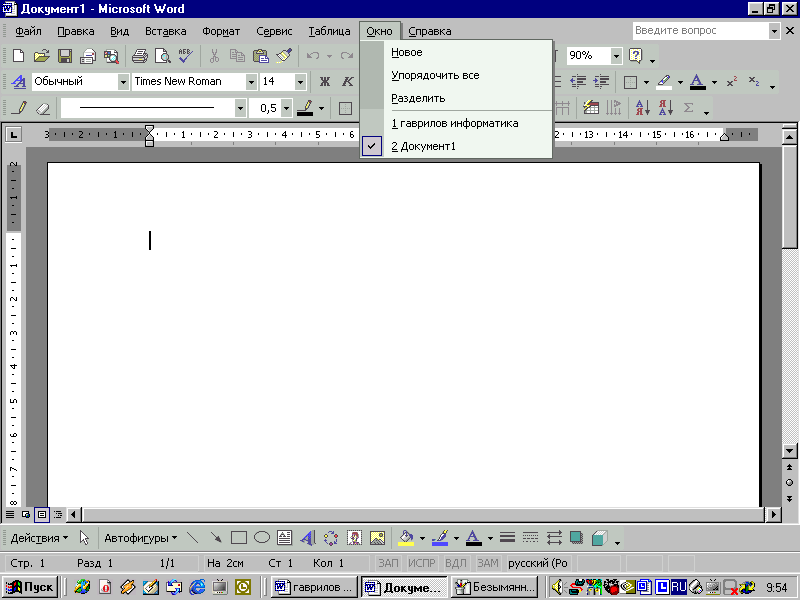Sort ascending A-Я icon
The image size is (800, 600).
(642, 108)
